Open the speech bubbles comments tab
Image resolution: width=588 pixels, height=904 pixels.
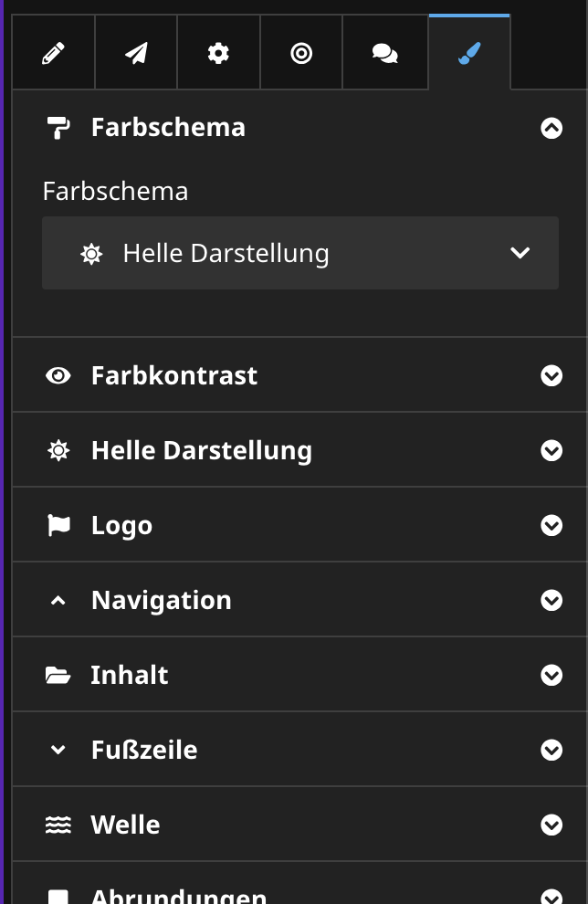[x=384, y=54]
